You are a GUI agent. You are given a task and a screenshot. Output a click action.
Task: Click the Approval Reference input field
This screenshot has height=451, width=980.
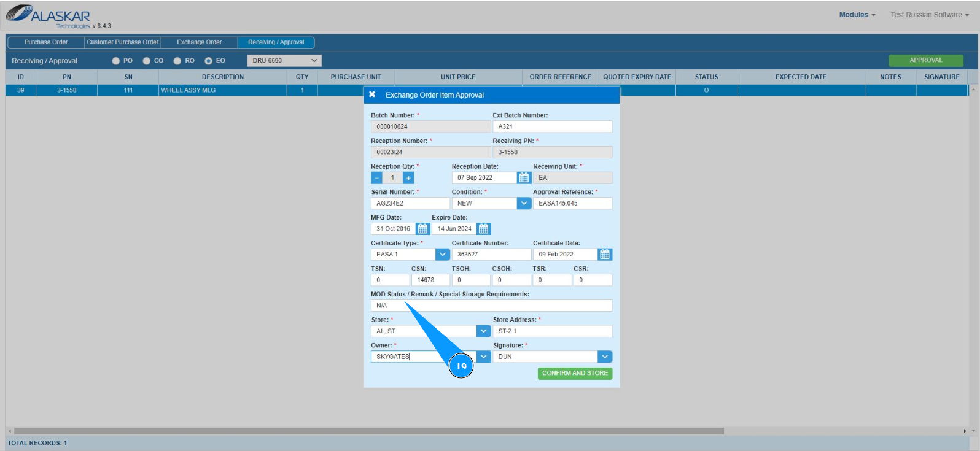click(572, 204)
